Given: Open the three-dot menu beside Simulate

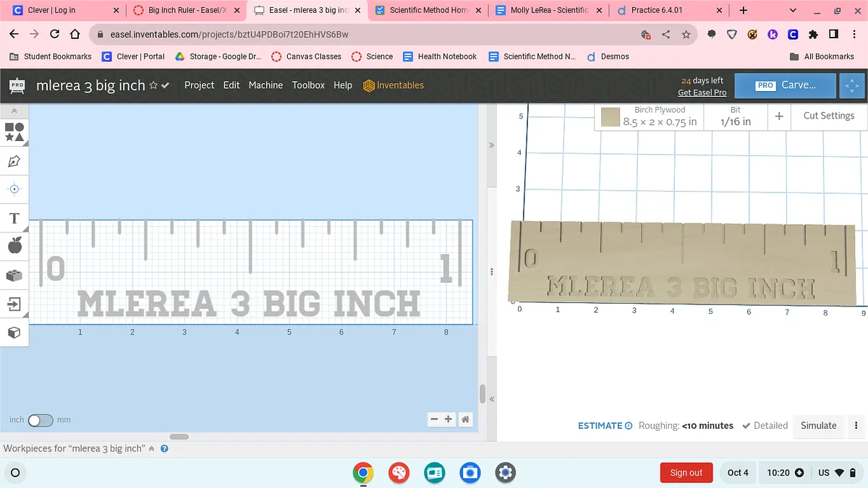Looking at the screenshot, I should [856, 426].
